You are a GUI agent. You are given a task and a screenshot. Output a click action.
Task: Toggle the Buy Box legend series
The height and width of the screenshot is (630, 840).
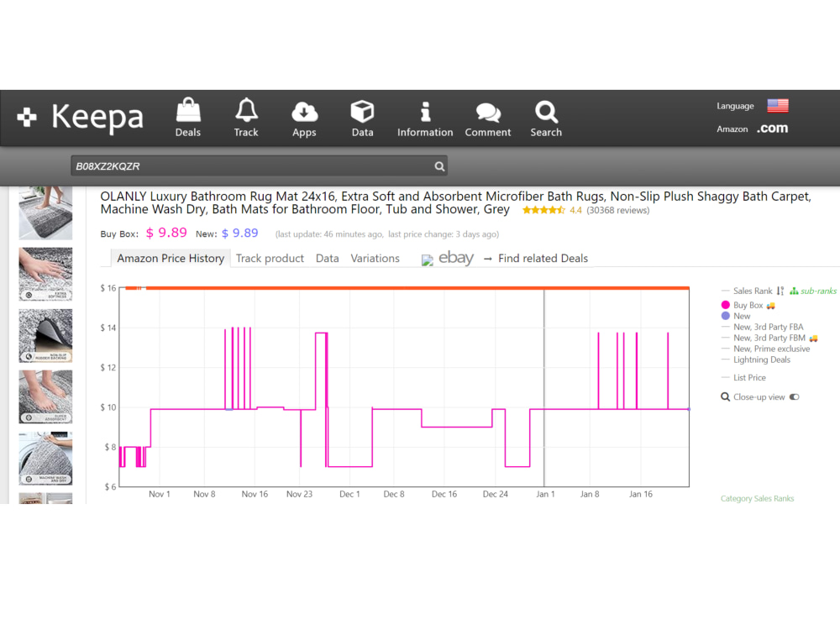pyautogui.click(x=748, y=306)
